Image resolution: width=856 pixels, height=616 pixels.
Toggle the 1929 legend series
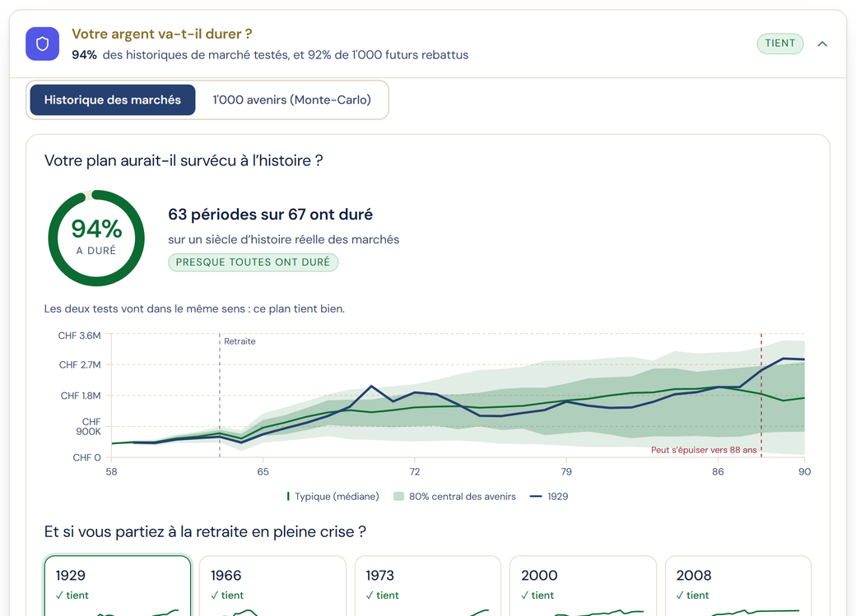pyautogui.click(x=549, y=497)
